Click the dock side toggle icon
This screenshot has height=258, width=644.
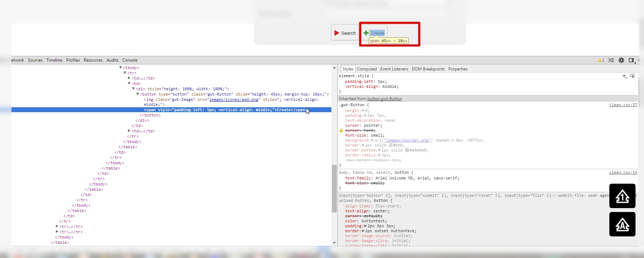click(x=632, y=60)
